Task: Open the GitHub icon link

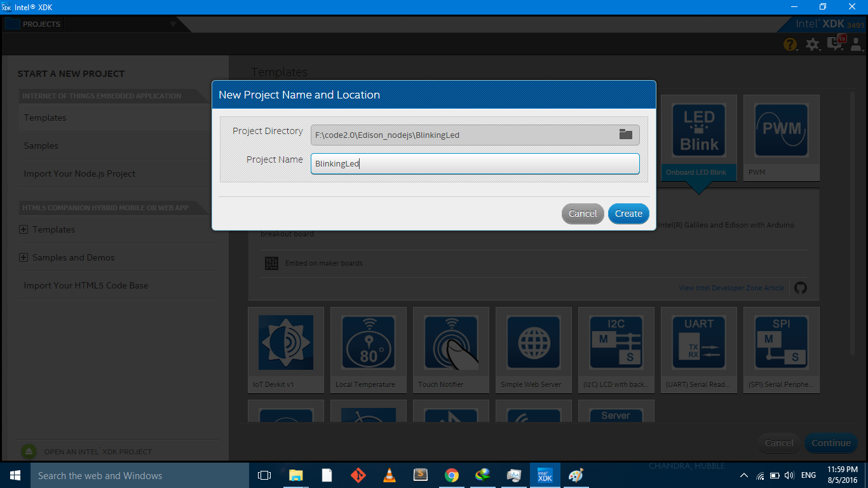Action: point(801,288)
